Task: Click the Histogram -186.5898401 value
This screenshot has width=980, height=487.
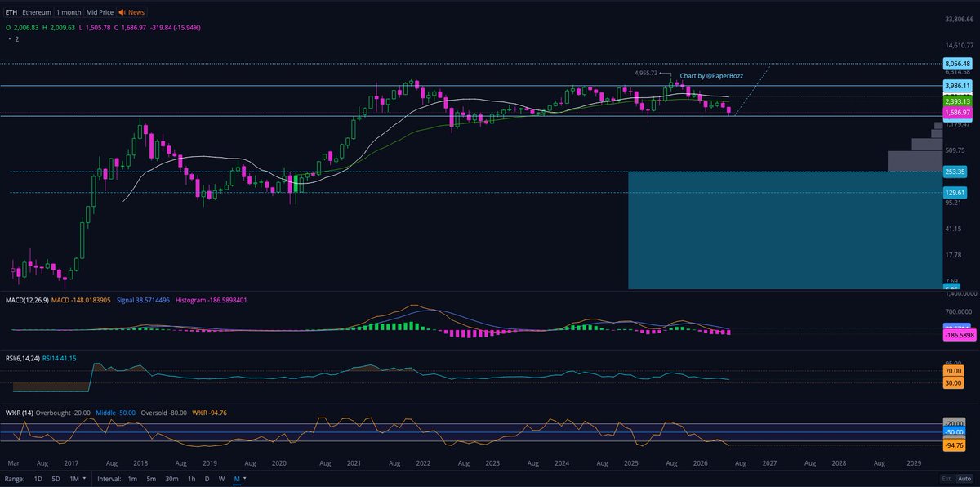Action: coord(213,300)
